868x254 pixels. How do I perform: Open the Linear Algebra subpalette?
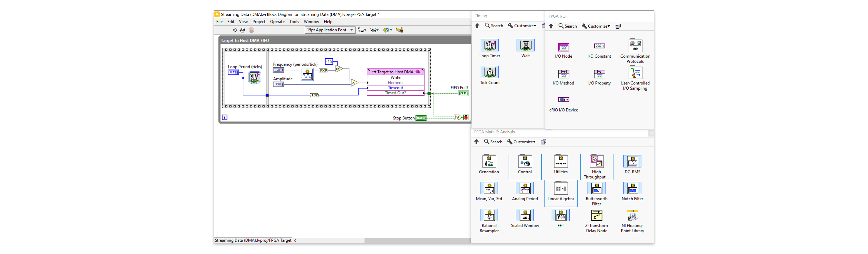click(x=561, y=188)
